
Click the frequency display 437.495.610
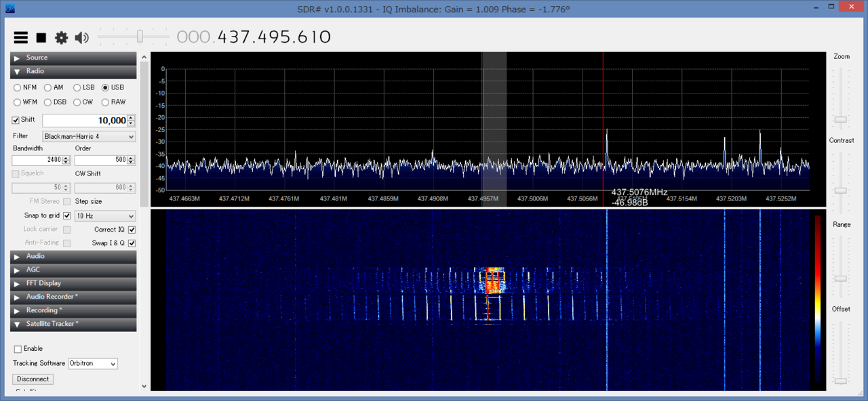(x=254, y=37)
